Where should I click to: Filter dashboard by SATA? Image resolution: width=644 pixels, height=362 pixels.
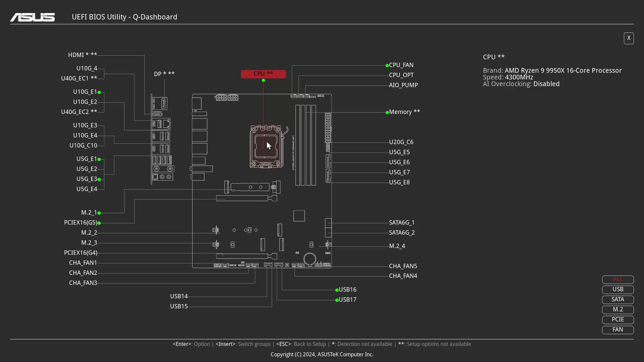click(618, 300)
